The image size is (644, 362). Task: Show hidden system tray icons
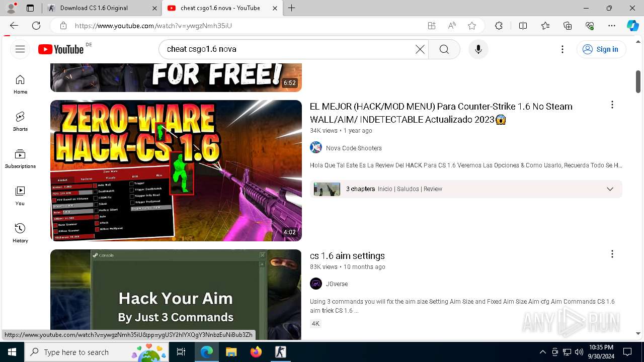pos(542,352)
